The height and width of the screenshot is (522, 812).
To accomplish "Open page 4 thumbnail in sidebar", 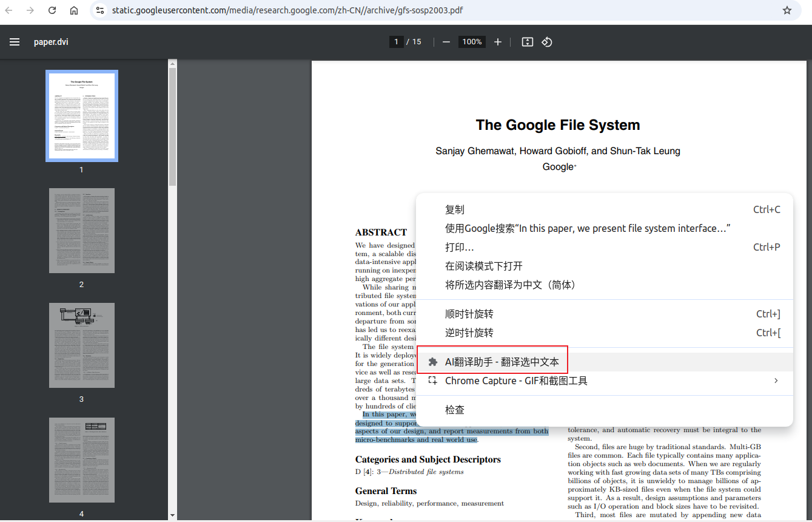I will tap(82, 460).
